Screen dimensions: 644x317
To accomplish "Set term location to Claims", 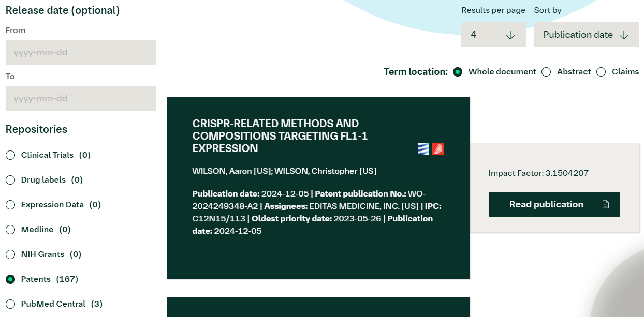I will pos(601,72).
